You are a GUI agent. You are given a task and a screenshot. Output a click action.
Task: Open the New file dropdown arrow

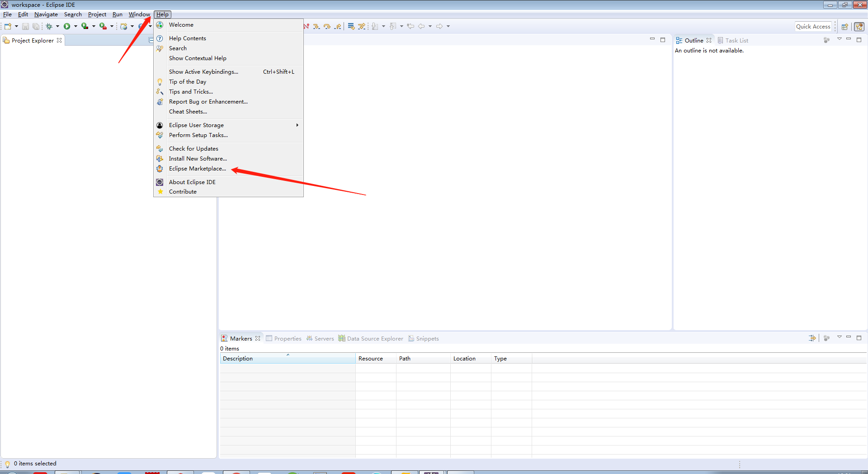coord(16,26)
